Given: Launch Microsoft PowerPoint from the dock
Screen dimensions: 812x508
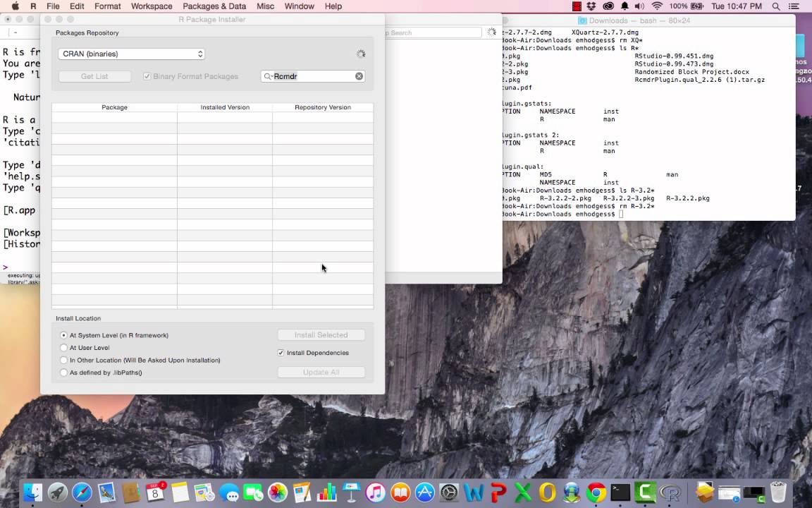Looking at the screenshot, I should pyautogui.click(x=498, y=492).
